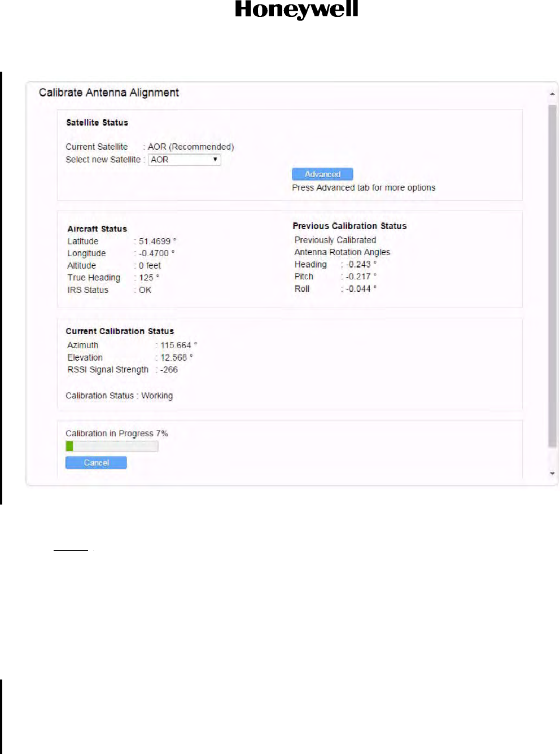Click the calibration progress bar
Screen dimensions: 560x754
(112, 446)
